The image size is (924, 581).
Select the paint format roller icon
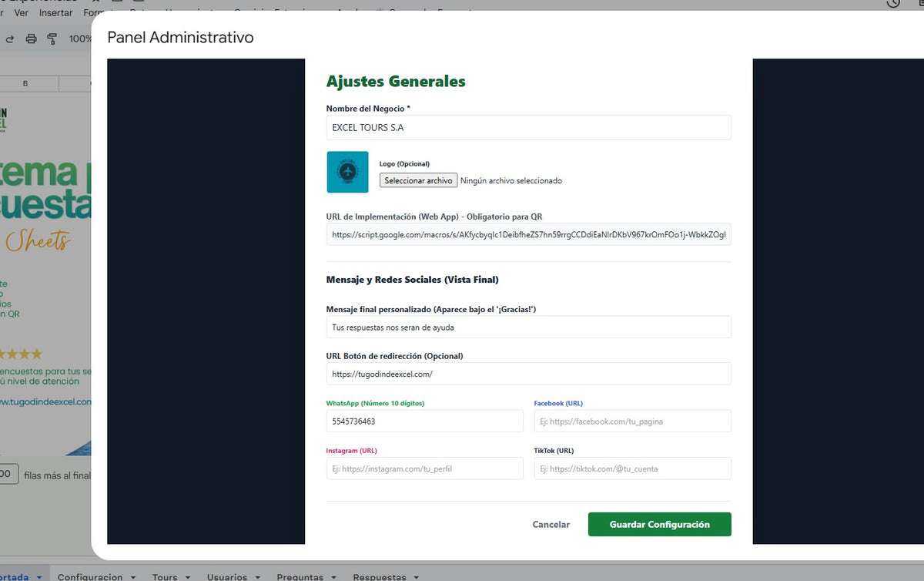(52, 39)
